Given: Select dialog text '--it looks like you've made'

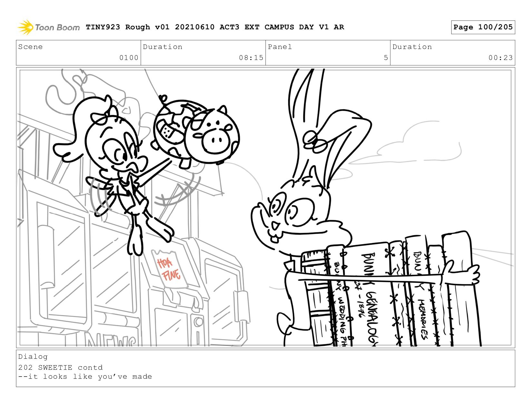Looking at the screenshot, I should (85, 377).
